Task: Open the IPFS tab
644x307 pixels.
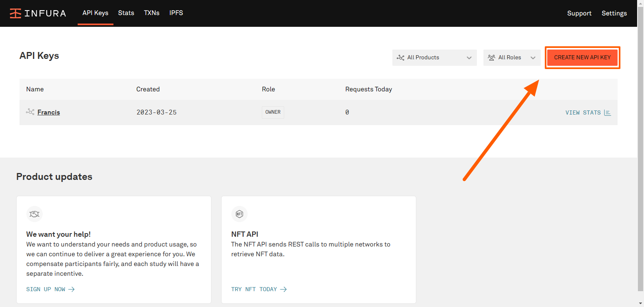Action: coord(176,13)
